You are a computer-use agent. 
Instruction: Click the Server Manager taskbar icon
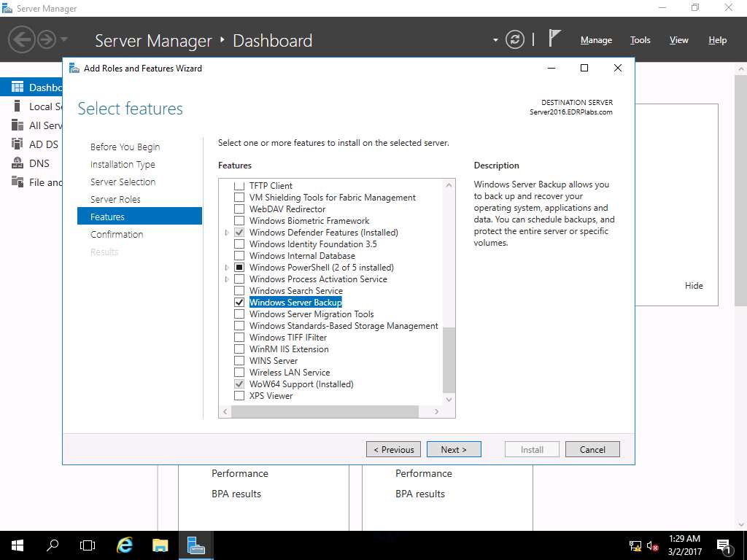[196, 545]
